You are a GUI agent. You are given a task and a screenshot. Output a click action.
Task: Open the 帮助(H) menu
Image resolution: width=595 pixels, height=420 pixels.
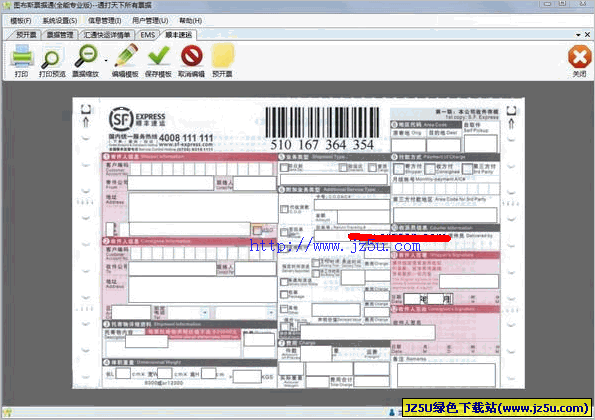point(190,20)
